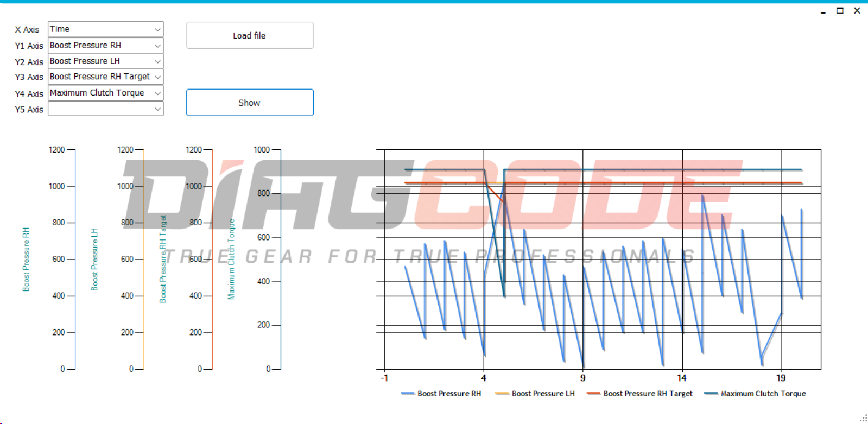Close the application window
Screen dimensions: 868x424
pyautogui.click(x=857, y=10)
